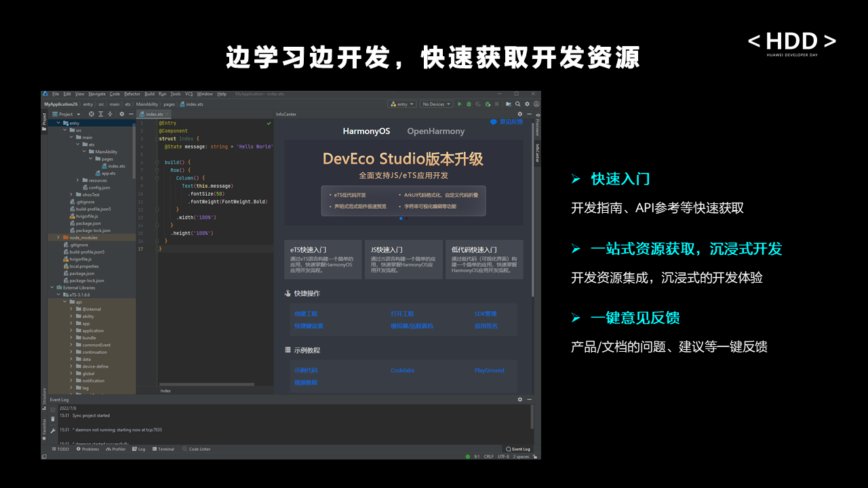
Task: Open the No Devices dropdown
Action: 436,104
